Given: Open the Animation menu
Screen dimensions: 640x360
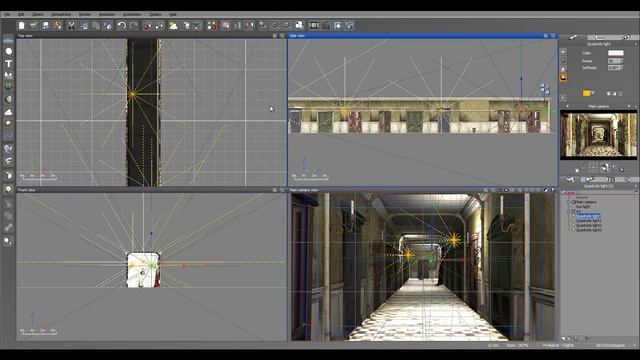Looking at the screenshot, I should click(x=107, y=14).
